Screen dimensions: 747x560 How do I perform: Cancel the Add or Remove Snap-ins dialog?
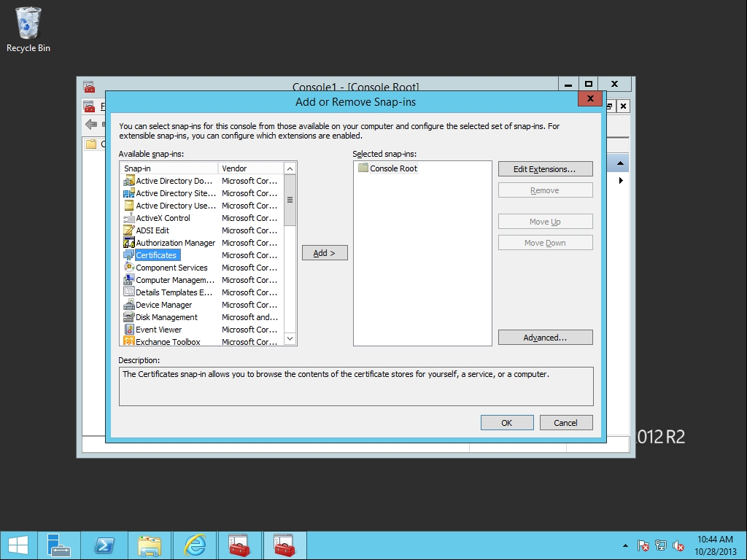click(565, 423)
